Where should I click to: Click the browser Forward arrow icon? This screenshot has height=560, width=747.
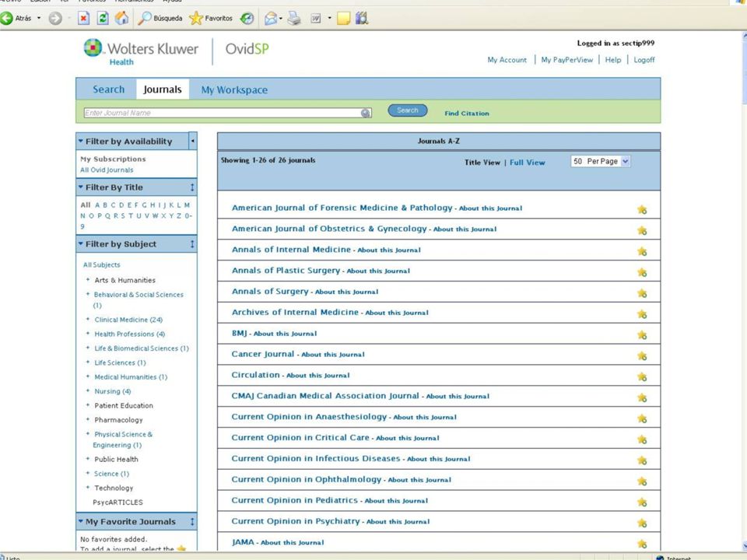55,18
